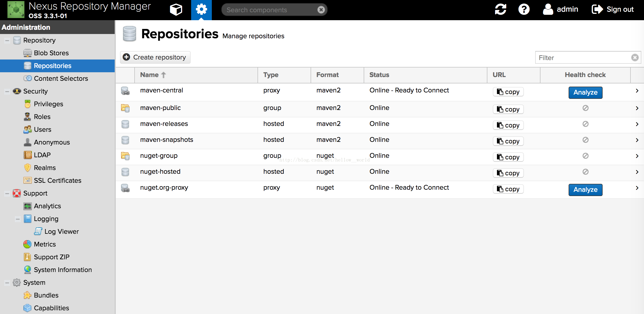Viewport: 644px width, 314px height.
Task: Click the Capabilities icon in sidebar
Action: point(27,308)
